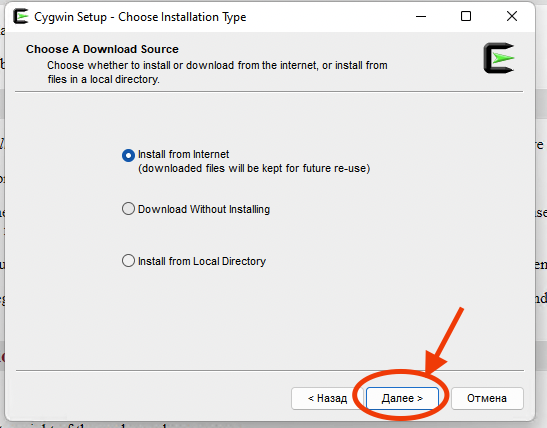Screen dimensions: 547x428
Task: Choose the Download Without Installing radio button
Action: [128, 209]
